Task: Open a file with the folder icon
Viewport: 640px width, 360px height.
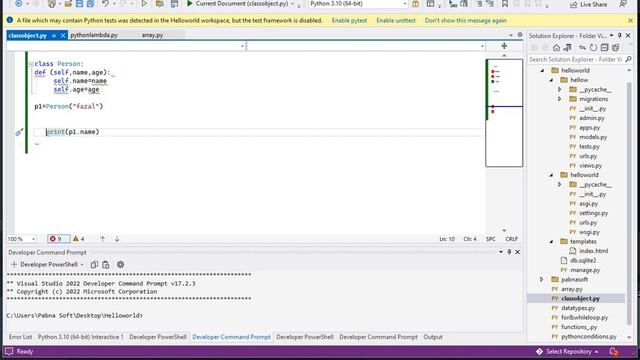Action: [x=68, y=4]
